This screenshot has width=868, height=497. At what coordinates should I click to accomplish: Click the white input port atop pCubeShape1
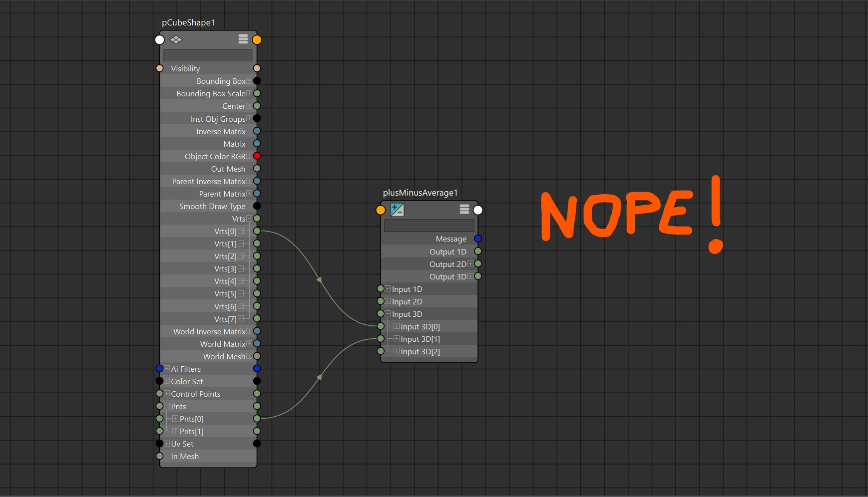pos(160,40)
